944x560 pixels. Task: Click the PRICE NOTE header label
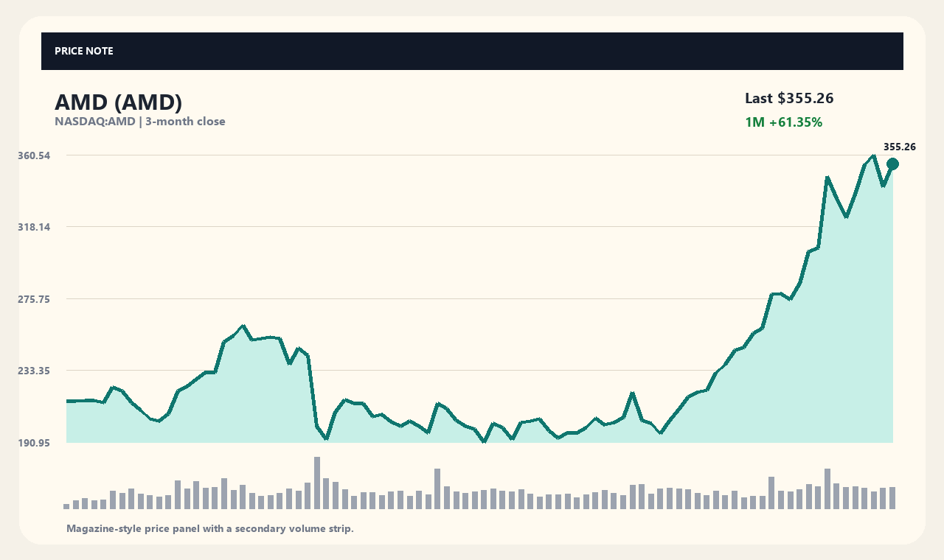pyautogui.click(x=84, y=51)
